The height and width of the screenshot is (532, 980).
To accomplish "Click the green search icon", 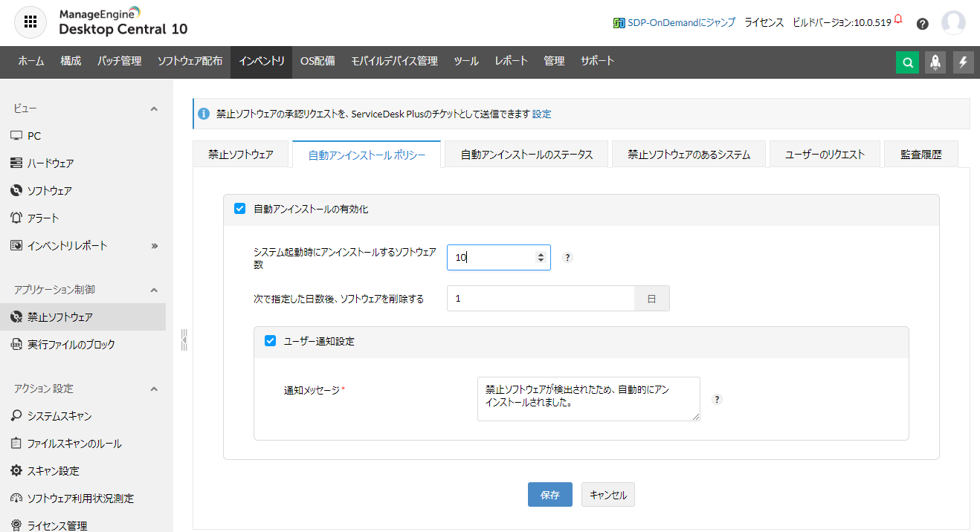I will [x=907, y=62].
